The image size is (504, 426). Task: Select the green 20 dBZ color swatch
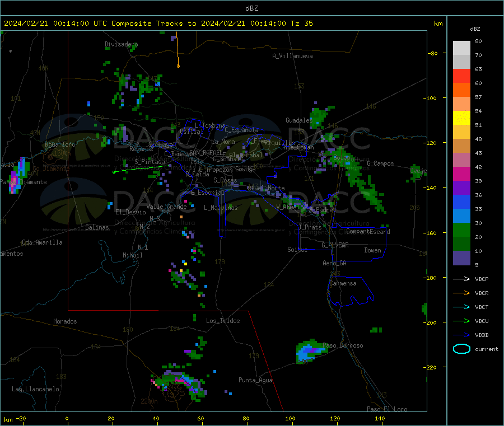coord(461,230)
